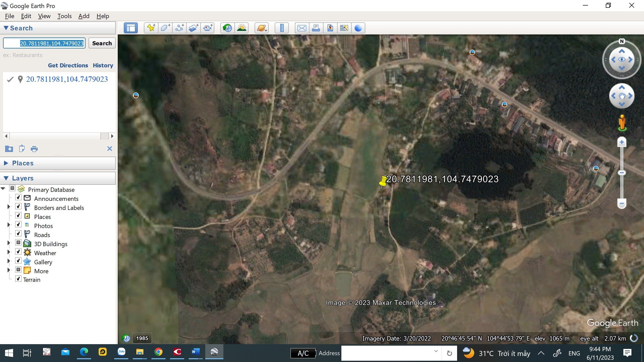Click the Add Image Overlay icon
Viewport: 644px width, 362px height.
193,28
